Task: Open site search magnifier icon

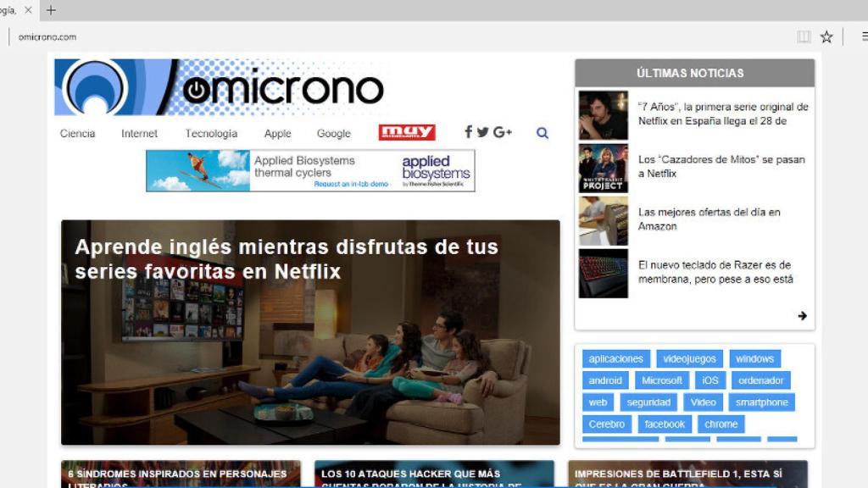Action: coord(542,133)
